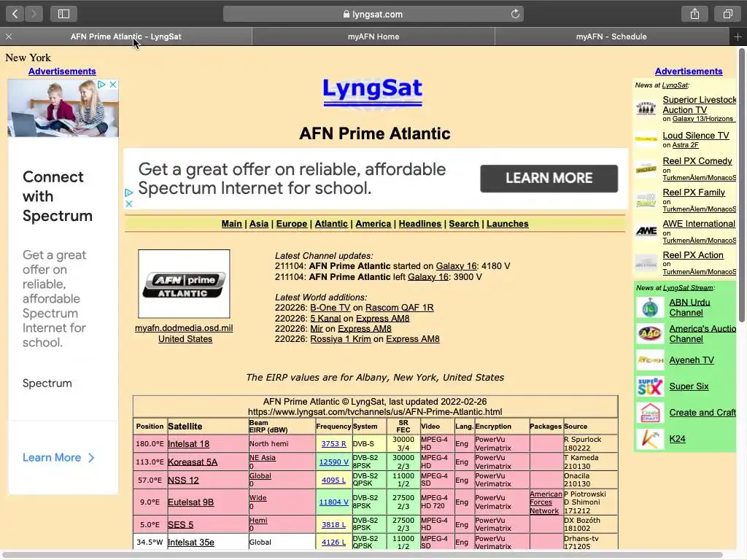Open the United States link
This screenshot has width=747, height=560.
(x=185, y=339)
